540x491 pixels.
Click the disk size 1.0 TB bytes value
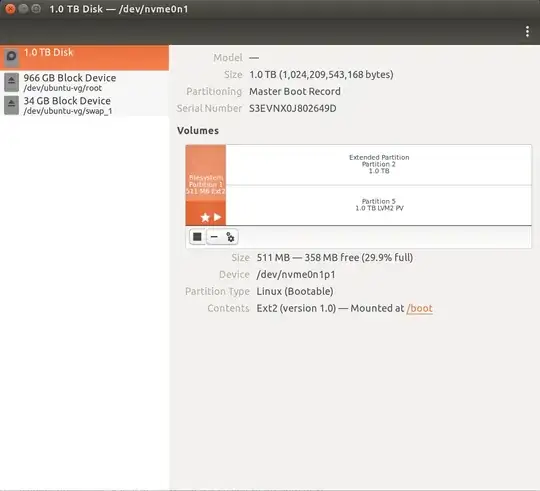pyautogui.click(x=321, y=75)
